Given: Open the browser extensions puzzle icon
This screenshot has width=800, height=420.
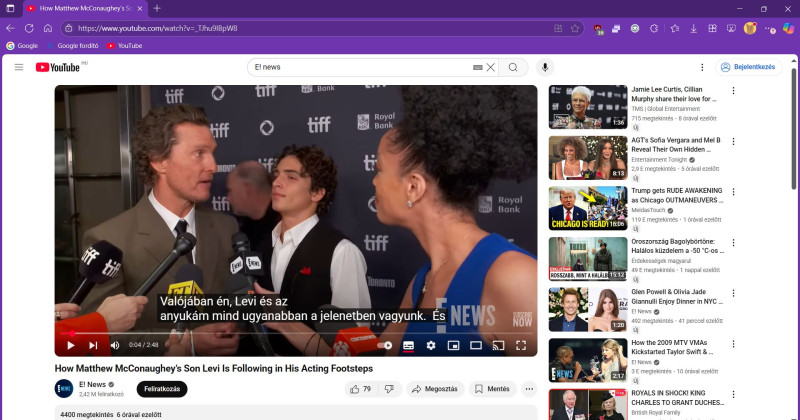Looking at the screenshot, I should (x=654, y=29).
